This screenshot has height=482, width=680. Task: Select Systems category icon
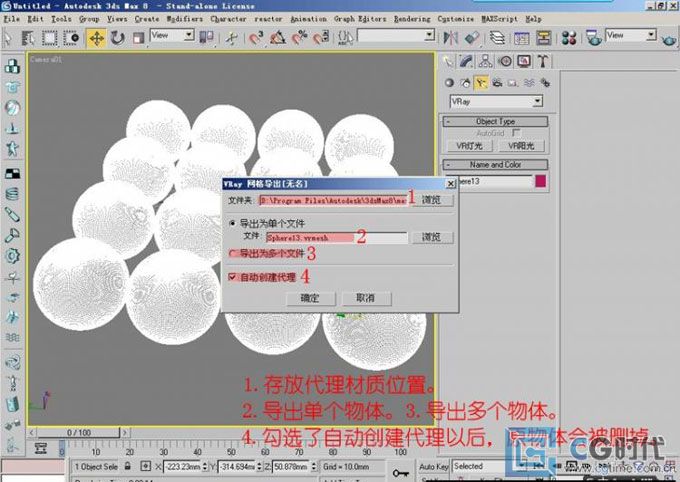[545, 82]
